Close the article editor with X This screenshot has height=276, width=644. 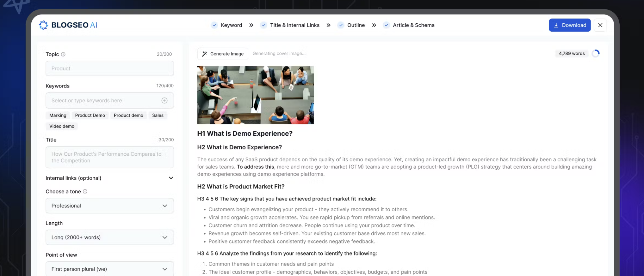[600, 25]
